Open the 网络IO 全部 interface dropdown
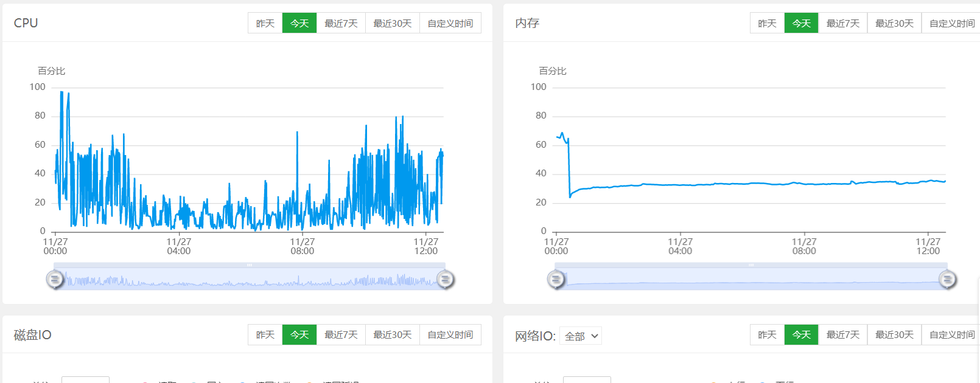 [x=581, y=336]
